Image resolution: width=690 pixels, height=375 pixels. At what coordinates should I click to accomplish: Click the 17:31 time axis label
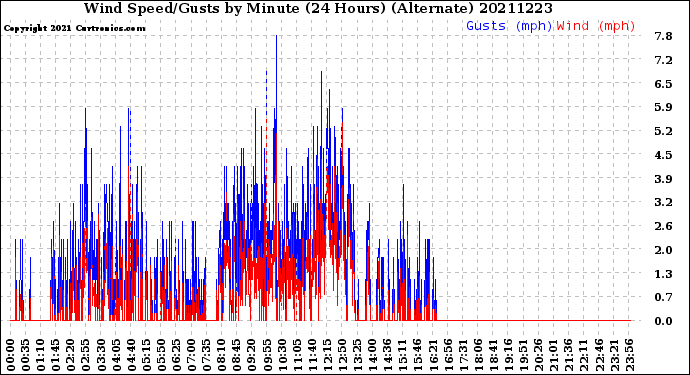[463, 355]
